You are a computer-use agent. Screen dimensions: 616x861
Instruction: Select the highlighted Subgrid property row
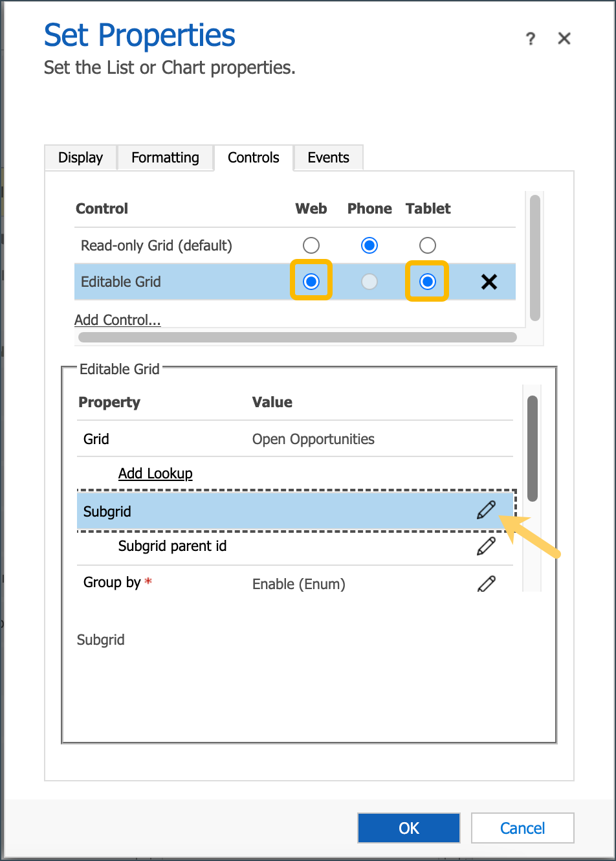tap(296, 511)
